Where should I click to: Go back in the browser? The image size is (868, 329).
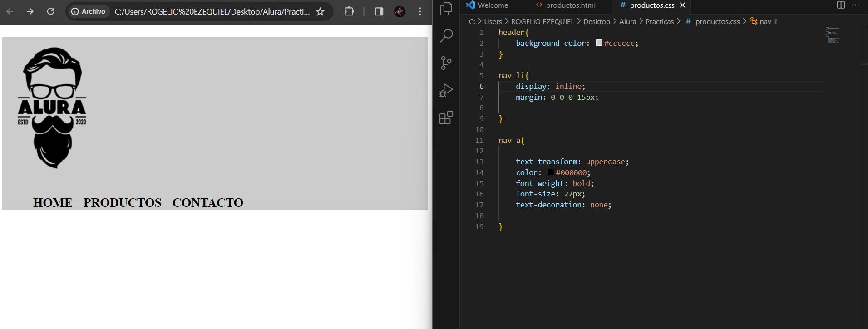coord(10,11)
